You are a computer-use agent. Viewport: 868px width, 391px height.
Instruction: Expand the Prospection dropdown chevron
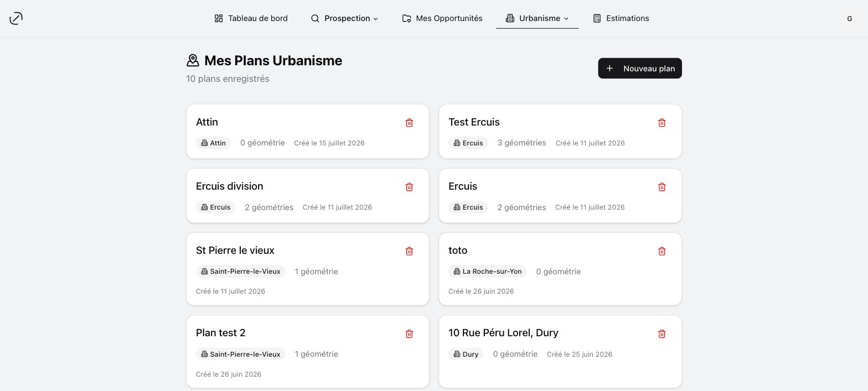376,19
